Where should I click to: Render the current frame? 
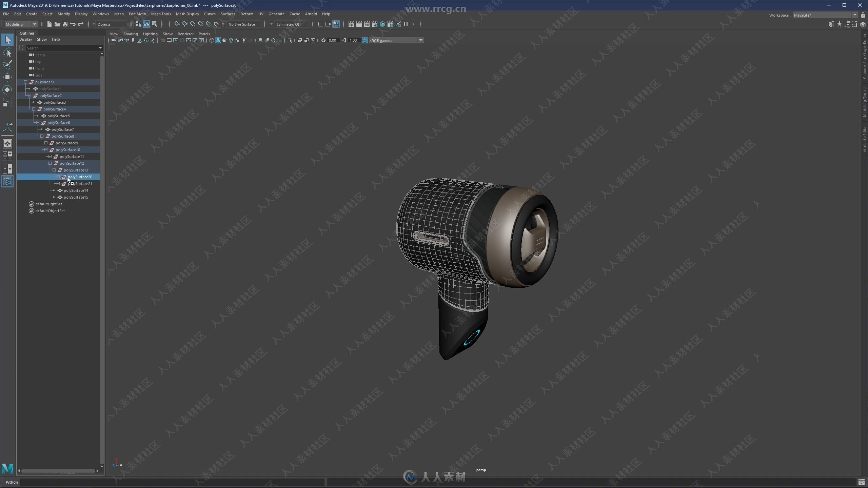pyautogui.click(x=359, y=24)
